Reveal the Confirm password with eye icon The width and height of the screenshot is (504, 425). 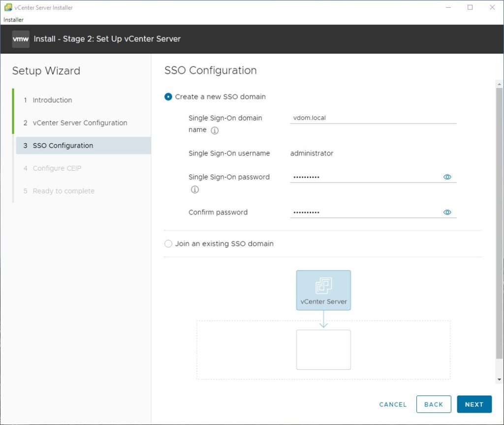[x=447, y=212]
